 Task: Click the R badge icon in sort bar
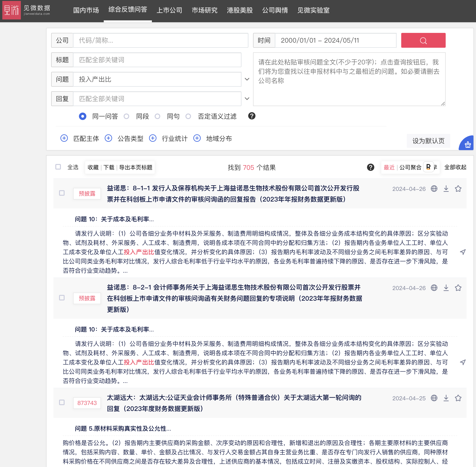tap(428, 167)
